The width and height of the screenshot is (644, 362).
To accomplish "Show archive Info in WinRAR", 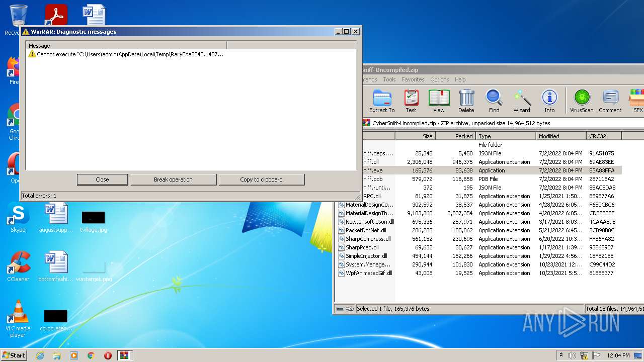I will click(549, 101).
